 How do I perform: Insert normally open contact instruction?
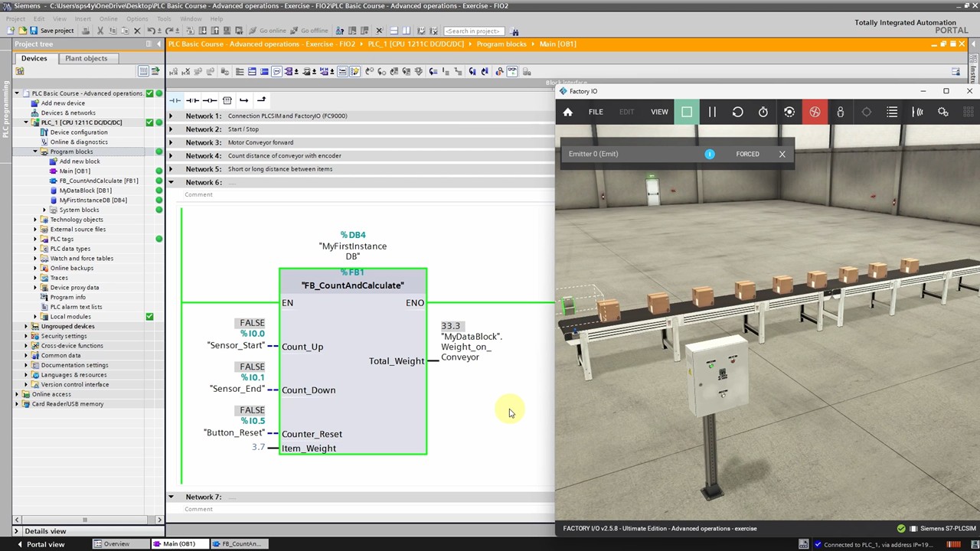click(x=175, y=100)
